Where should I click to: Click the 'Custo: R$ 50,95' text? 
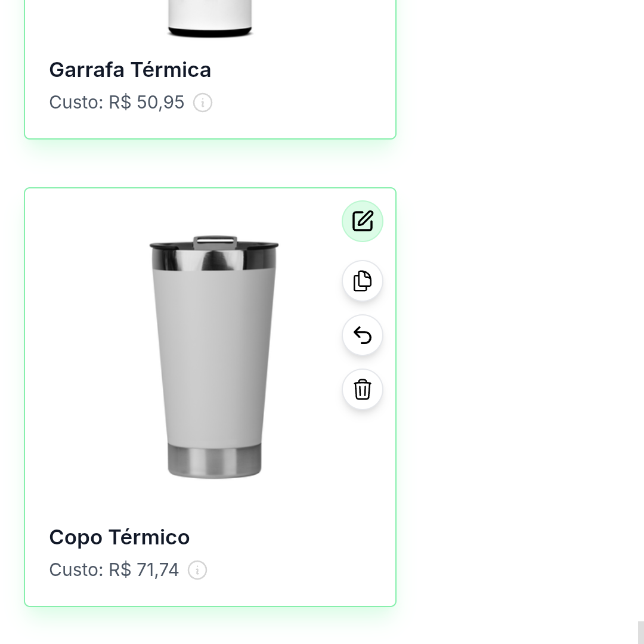click(117, 103)
